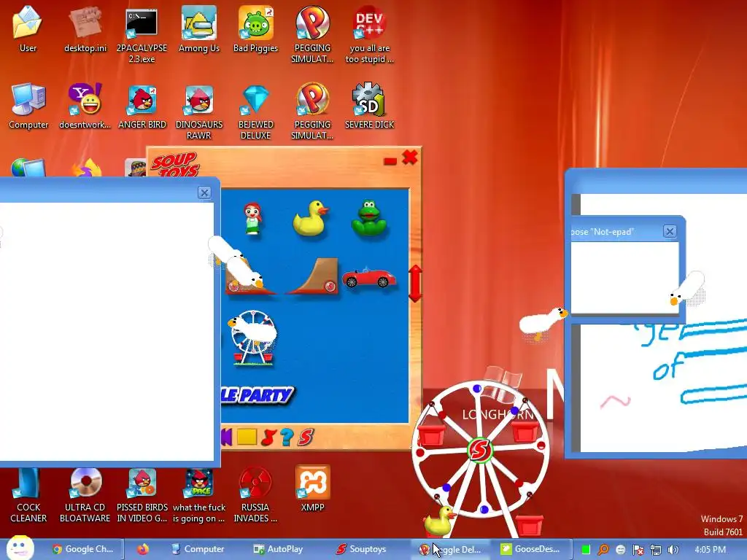Click the red S hub of the desktop ferris wheel

tap(480, 450)
